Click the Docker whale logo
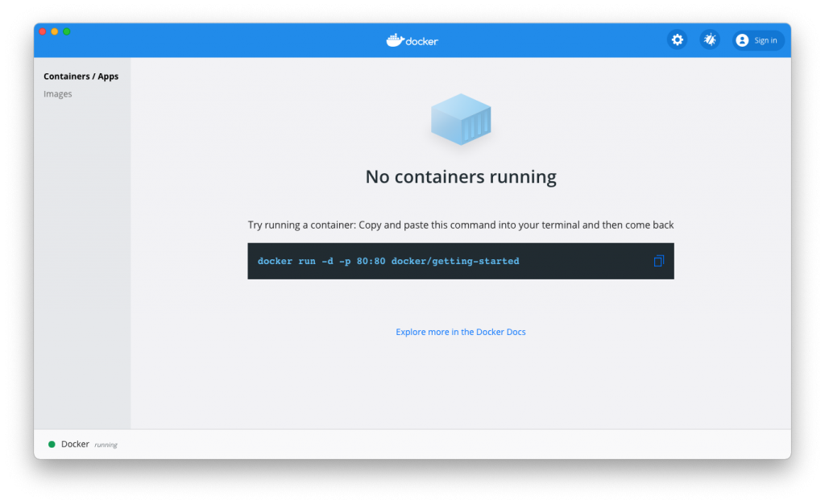The width and height of the screenshot is (825, 504). pyautogui.click(x=412, y=40)
